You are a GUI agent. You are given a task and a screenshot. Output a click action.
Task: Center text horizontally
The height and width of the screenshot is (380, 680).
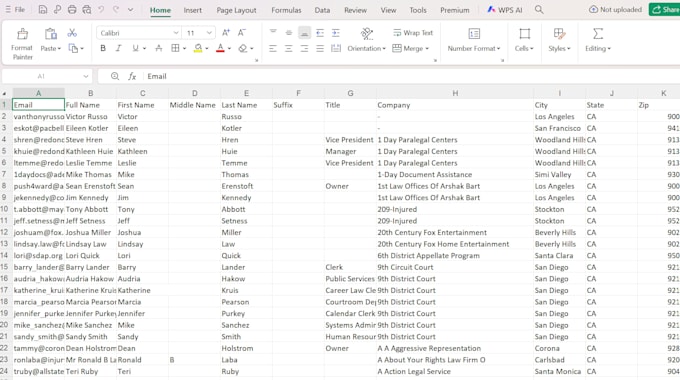coord(288,48)
